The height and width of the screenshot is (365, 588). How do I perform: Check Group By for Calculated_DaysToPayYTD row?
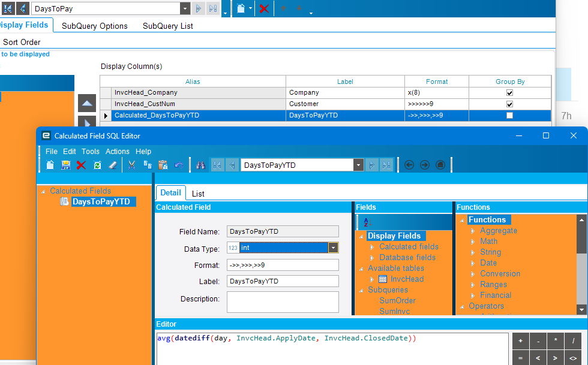coord(509,115)
